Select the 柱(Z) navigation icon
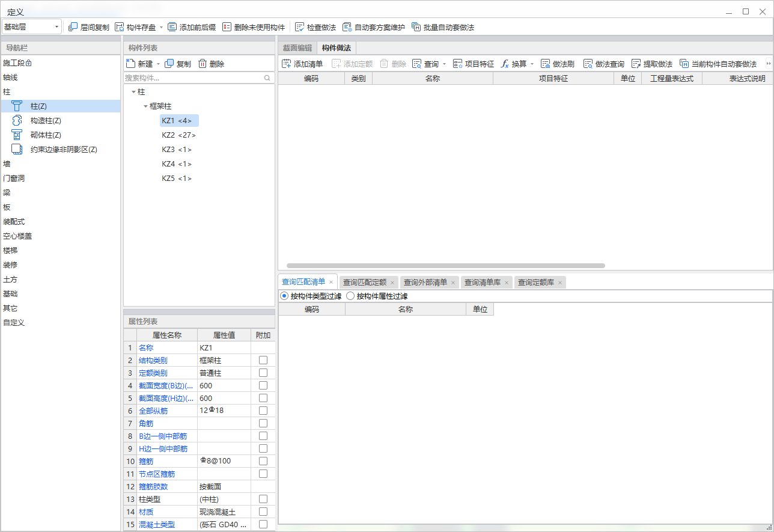Screen dimensions: 774x532 17,106
